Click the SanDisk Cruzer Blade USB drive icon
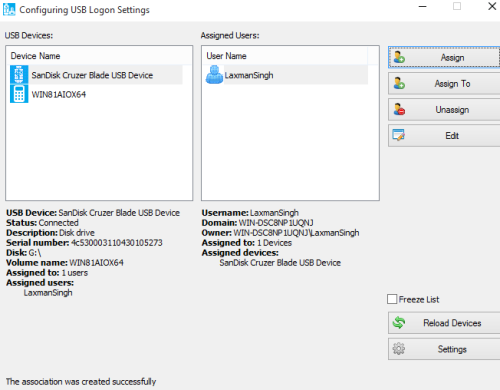The width and height of the screenshot is (500, 390). click(19, 75)
